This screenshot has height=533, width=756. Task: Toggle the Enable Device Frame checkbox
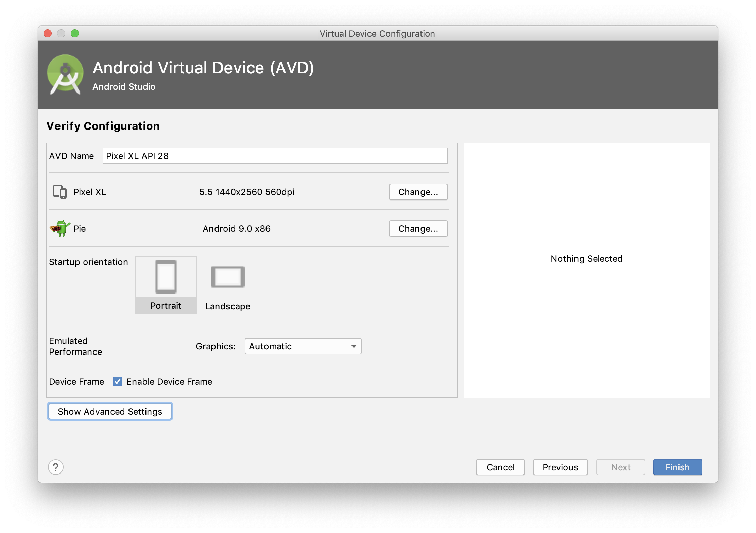click(x=118, y=381)
